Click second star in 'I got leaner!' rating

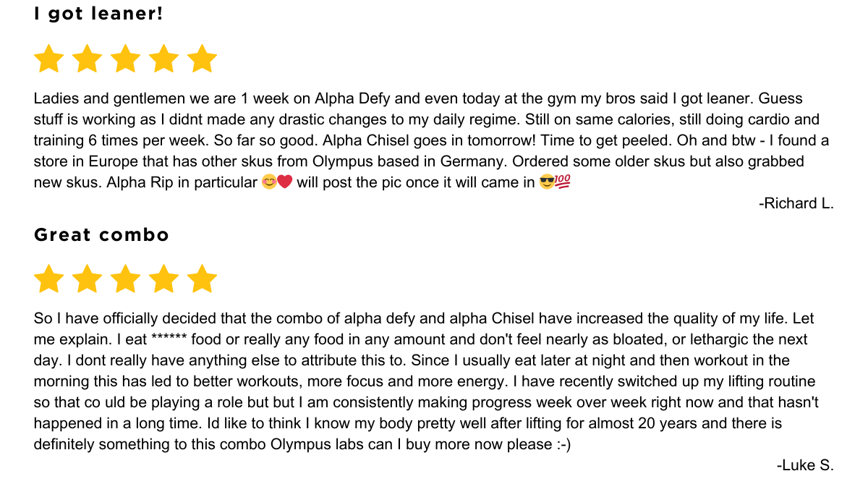[88, 59]
